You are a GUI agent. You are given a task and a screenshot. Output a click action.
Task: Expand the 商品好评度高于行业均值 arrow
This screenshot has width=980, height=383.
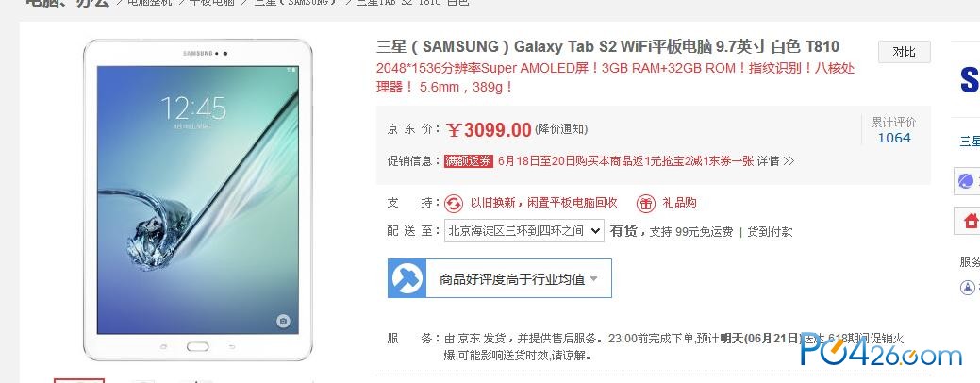pos(593,278)
